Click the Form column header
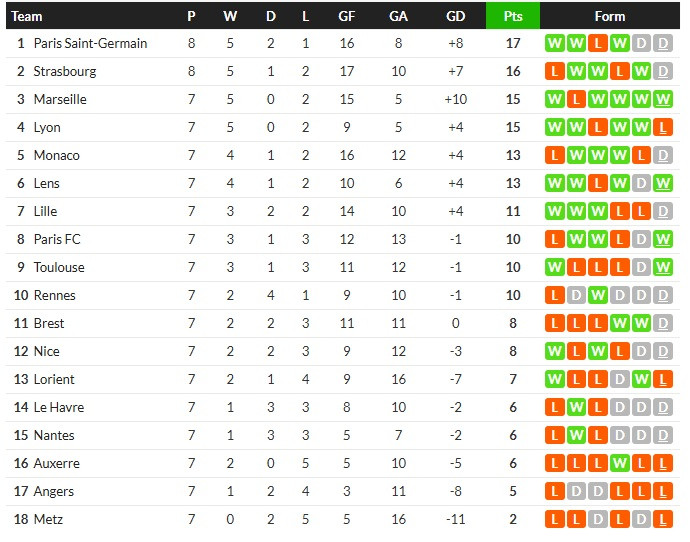 [609, 16]
